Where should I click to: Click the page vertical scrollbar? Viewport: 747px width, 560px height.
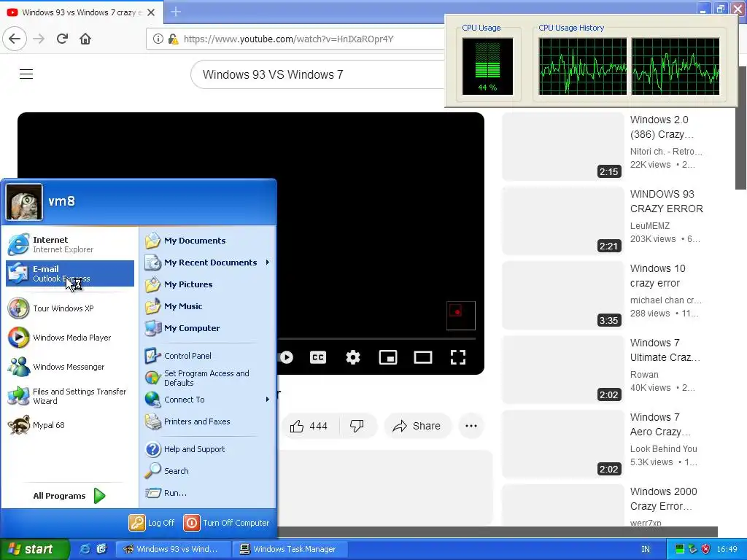[740, 128]
